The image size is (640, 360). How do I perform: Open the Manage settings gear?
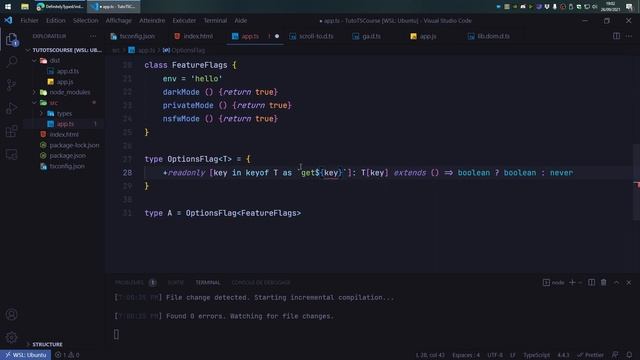click(x=12, y=338)
